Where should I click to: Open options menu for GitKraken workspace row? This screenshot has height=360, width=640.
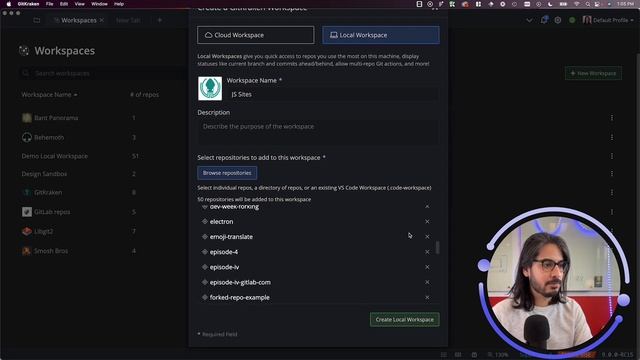click(x=612, y=192)
